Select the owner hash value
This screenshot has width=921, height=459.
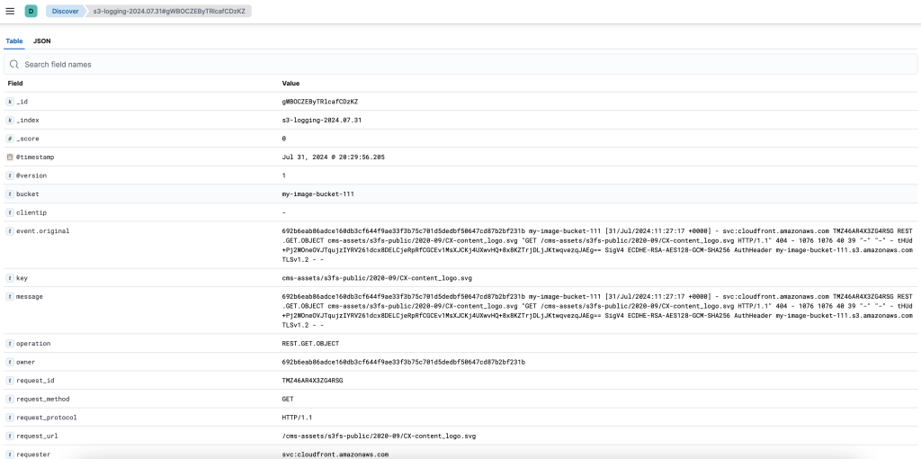click(404, 362)
